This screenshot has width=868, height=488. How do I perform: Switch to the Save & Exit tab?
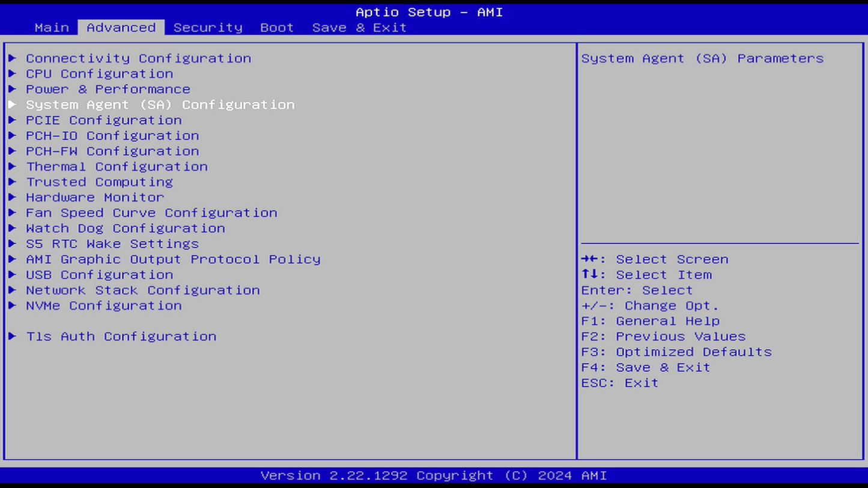click(x=359, y=27)
